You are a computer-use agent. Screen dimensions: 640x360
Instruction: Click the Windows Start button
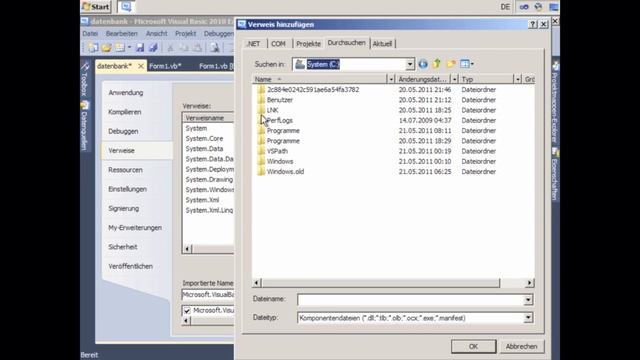(x=96, y=7)
